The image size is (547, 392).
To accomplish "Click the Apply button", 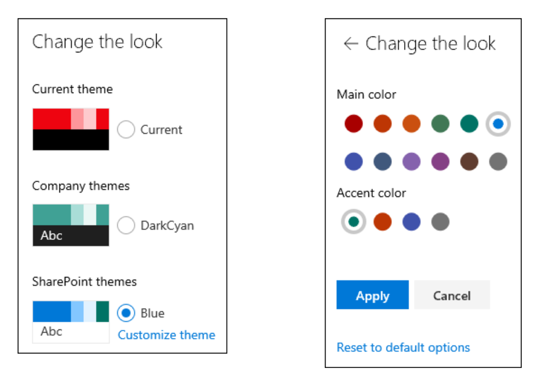I will 372,295.
